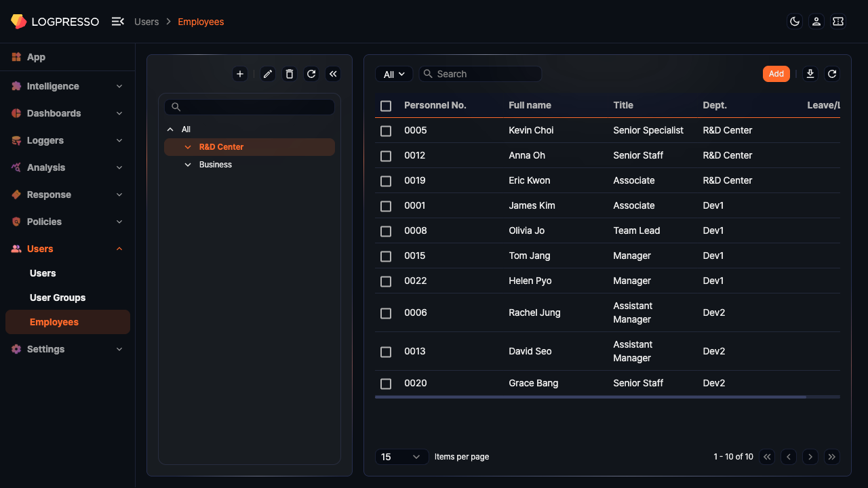The width and height of the screenshot is (868, 488).
Task: Select all employees with the header checkbox
Action: coord(386,106)
